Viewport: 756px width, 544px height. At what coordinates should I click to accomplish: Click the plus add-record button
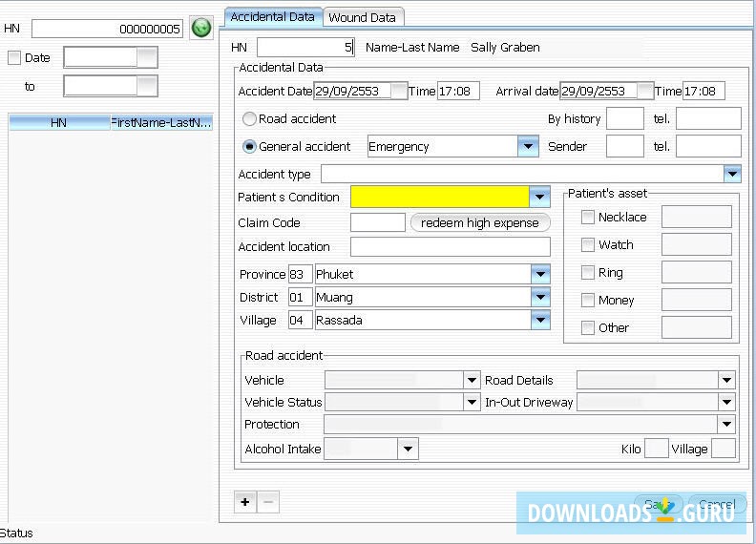(245, 502)
